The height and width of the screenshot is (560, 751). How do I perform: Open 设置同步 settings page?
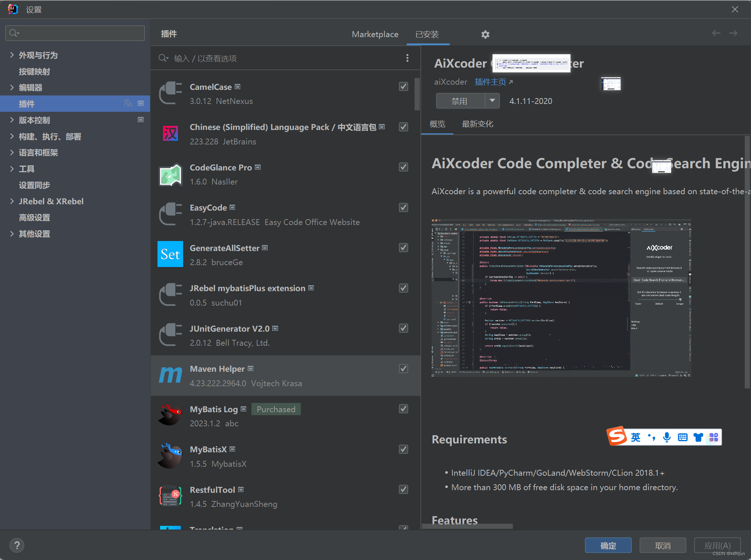34,185
